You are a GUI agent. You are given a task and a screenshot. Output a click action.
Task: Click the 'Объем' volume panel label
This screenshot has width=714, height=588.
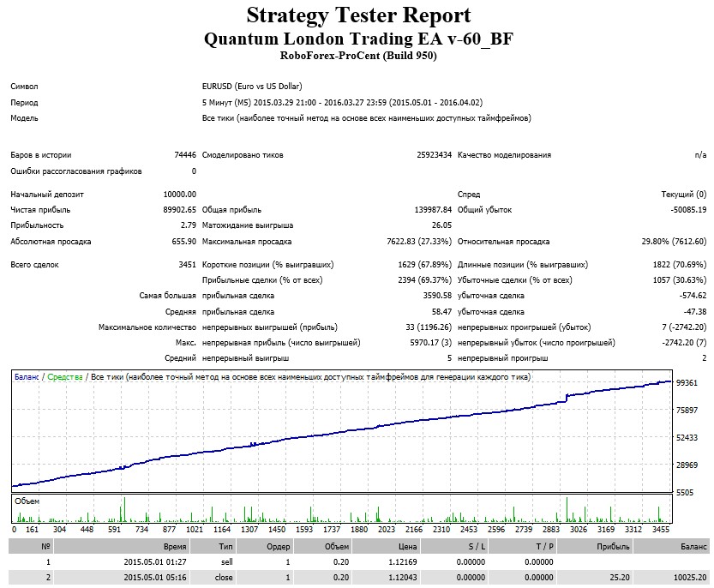coord(27,501)
